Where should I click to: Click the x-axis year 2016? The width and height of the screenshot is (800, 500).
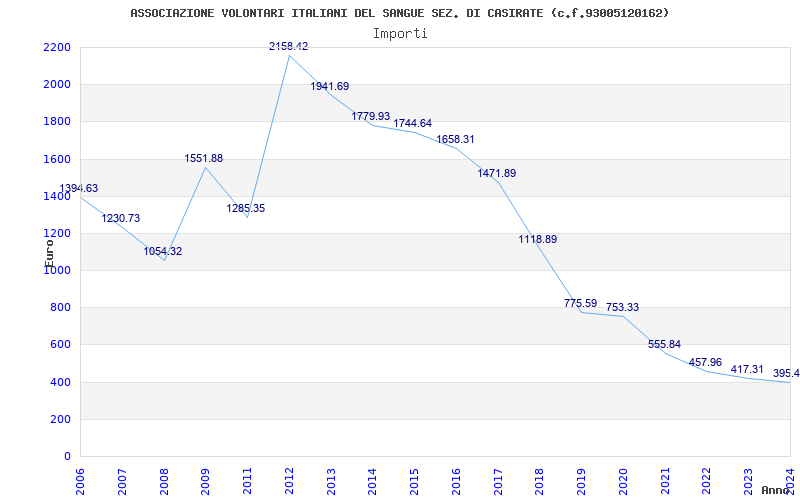pos(456,481)
